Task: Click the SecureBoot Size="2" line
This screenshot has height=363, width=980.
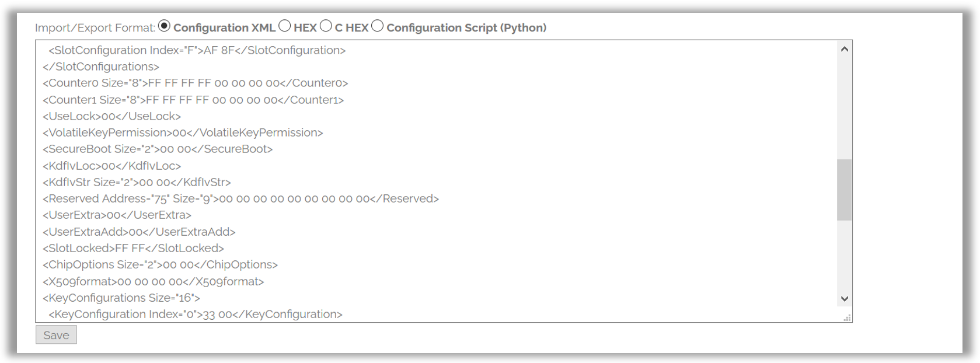Action: [x=158, y=149]
